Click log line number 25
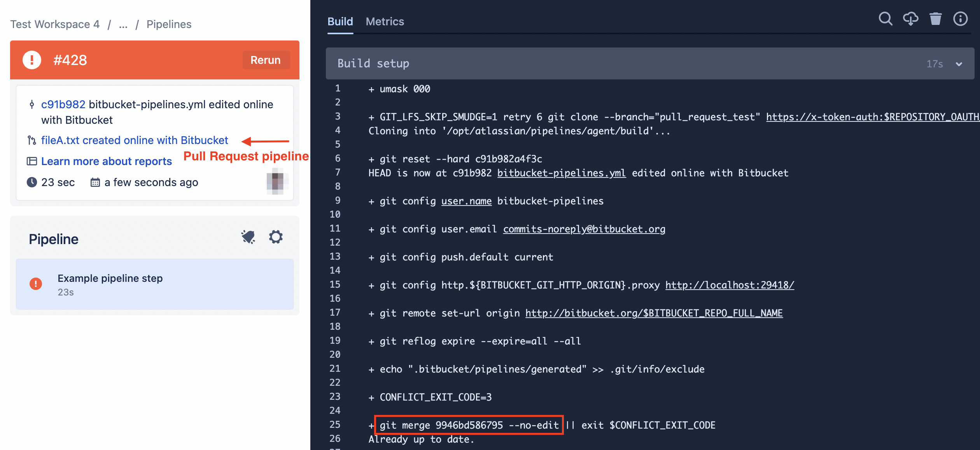The height and width of the screenshot is (450, 980). pyautogui.click(x=335, y=424)
